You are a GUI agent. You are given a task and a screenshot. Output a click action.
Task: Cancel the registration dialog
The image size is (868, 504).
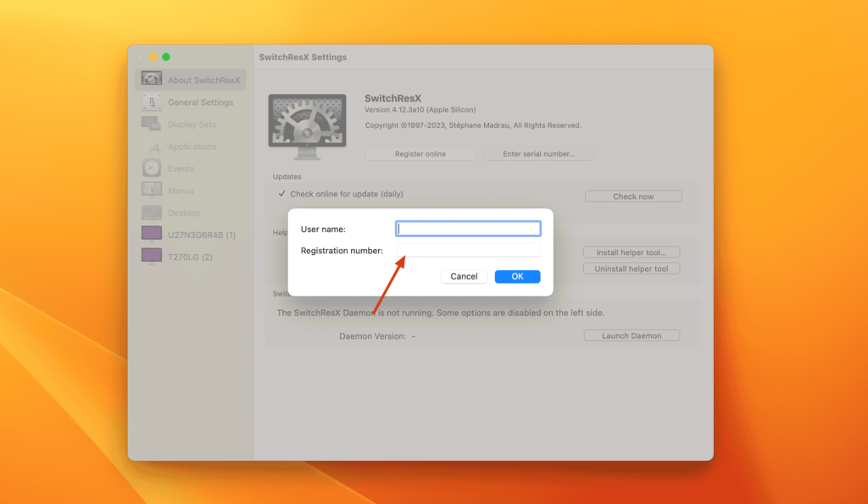point(464,276)
